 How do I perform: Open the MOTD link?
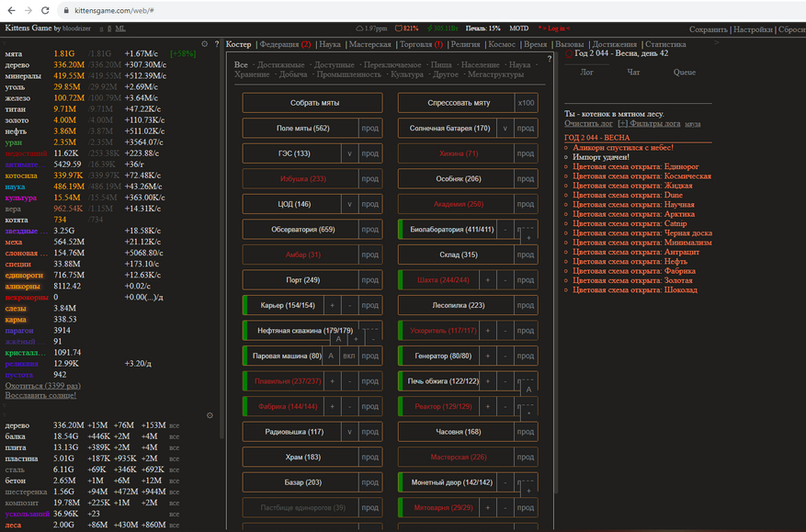point(518,28)
